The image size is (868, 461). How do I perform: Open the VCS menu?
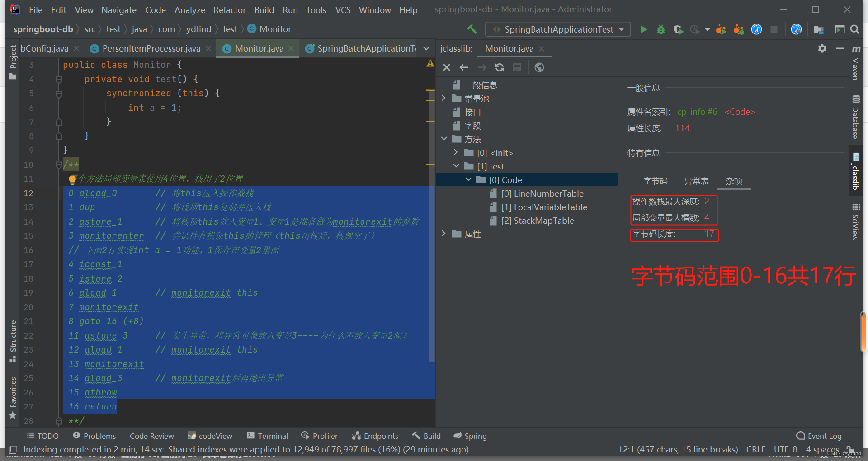pos(343,10)
